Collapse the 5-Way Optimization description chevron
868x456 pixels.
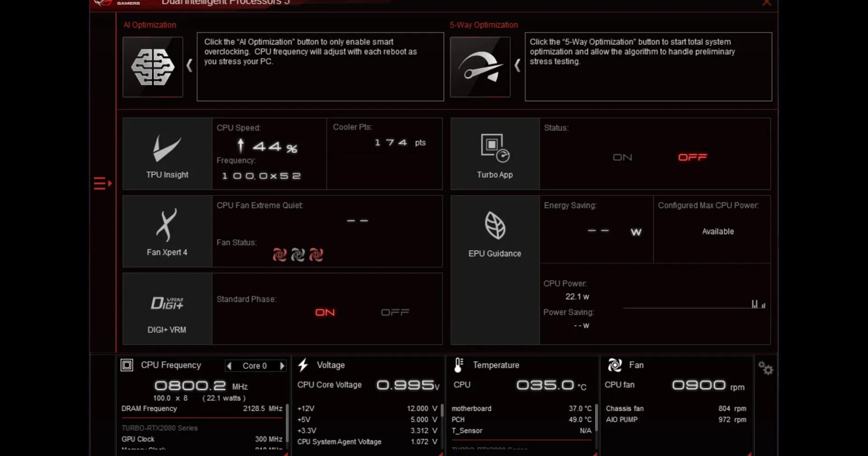pos(517,66)
